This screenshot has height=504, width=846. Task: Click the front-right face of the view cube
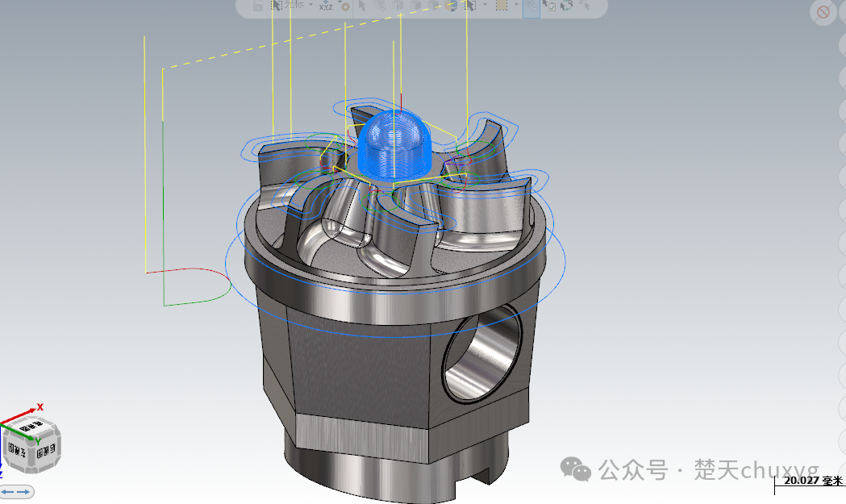point(47,449)
